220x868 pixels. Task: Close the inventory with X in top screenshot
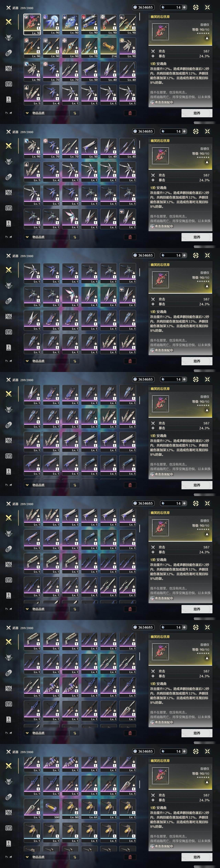[207, 7]
